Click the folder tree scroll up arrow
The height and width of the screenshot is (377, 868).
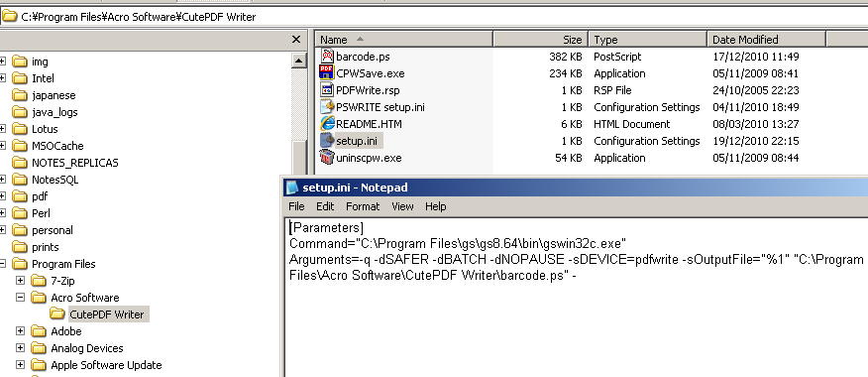(x=299, y=61)
